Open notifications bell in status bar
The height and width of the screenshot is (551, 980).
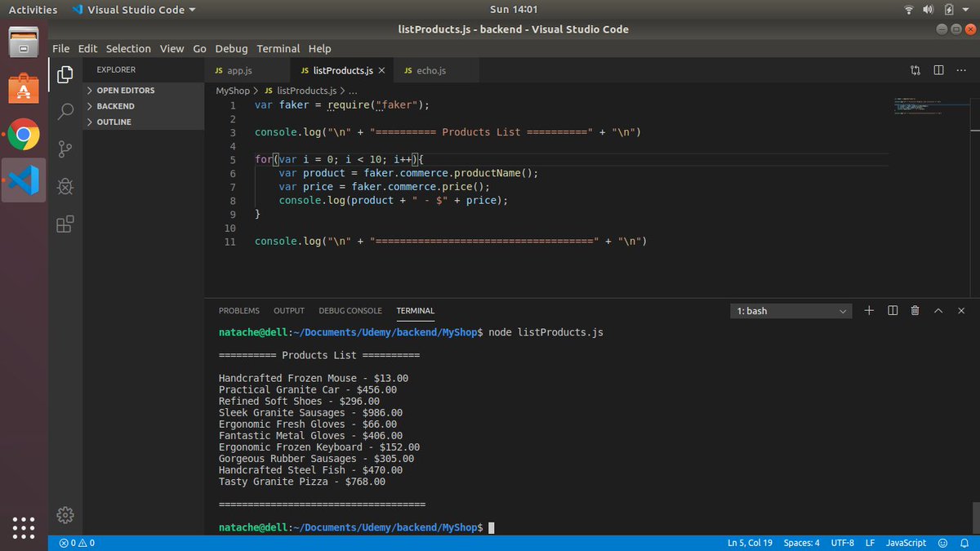click(964, 543)
